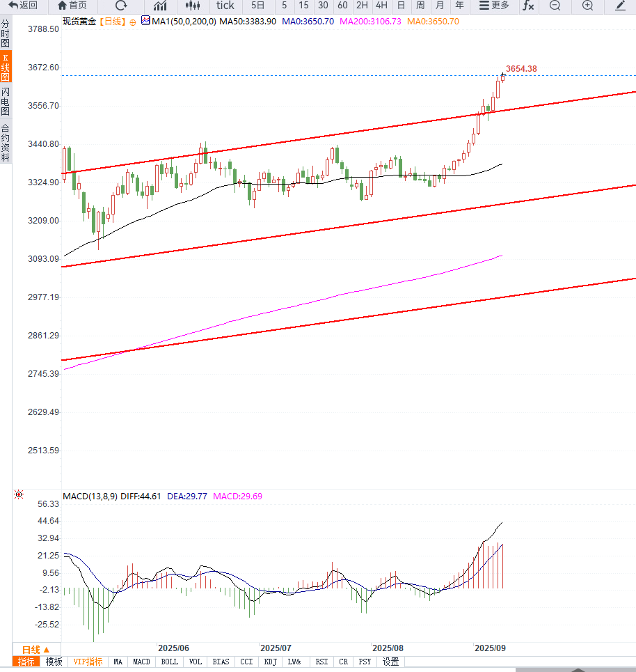
Task: Click the MA200:3106.73 value
Action: click(x=370, y=22)
